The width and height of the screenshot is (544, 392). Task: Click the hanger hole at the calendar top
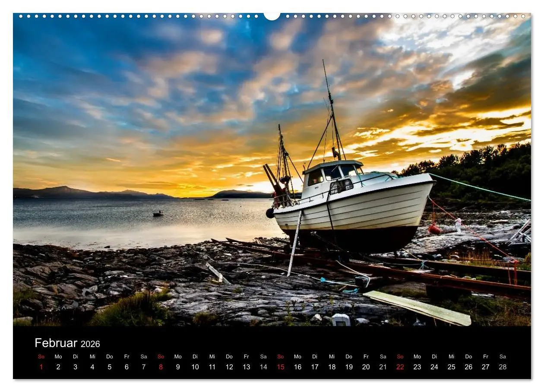tap(272, 16)
